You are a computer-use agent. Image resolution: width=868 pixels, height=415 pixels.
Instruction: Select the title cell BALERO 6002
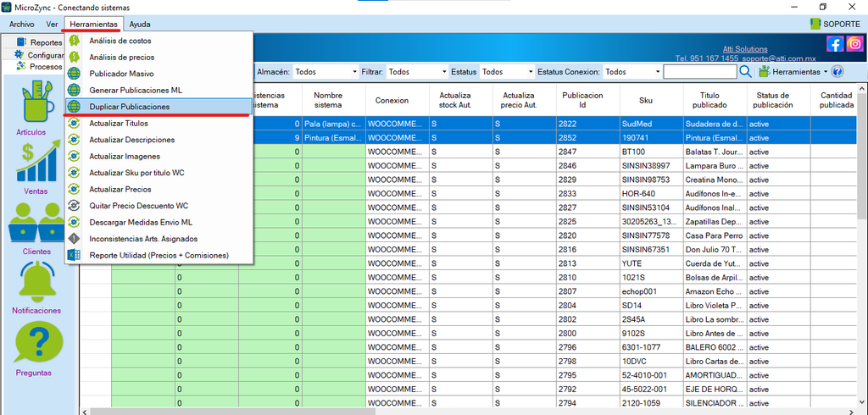pos(715,347)
